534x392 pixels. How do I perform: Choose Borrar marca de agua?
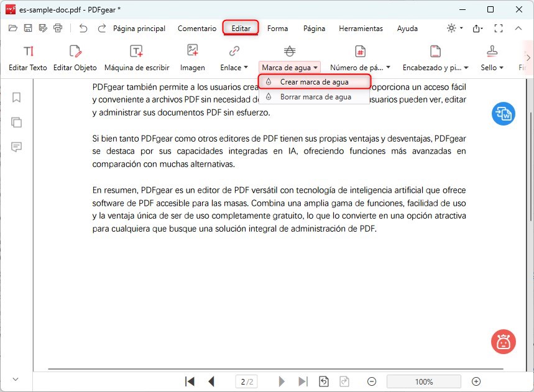(x=315, y=98)
